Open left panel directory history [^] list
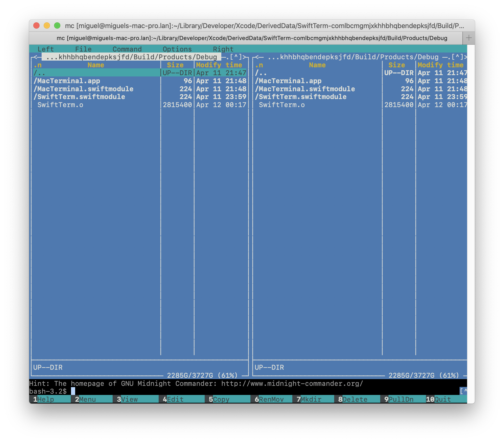504x442 pixels. pyautogui.click(x=236, y=57)
